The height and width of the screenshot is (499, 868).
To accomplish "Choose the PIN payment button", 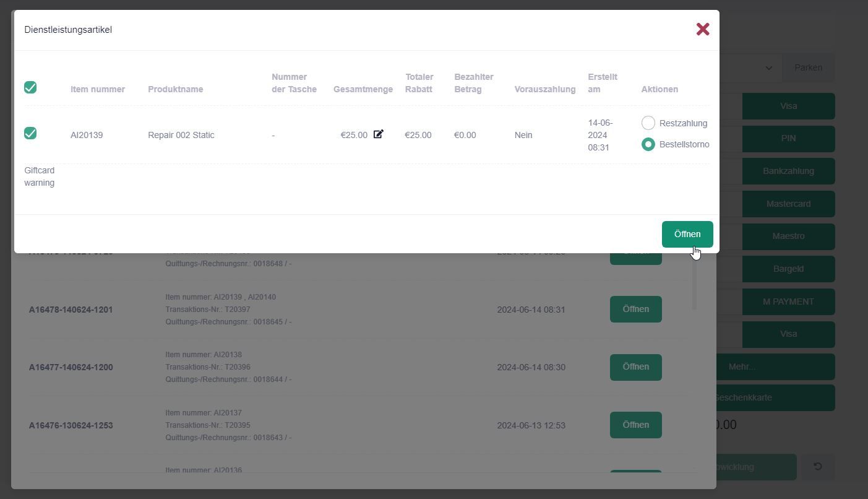I will coord(788,139).
